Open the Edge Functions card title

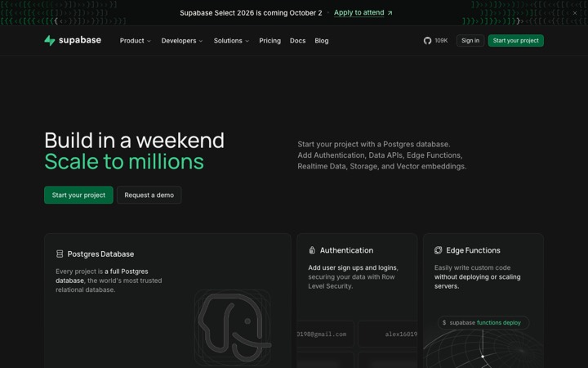(473, 250)
